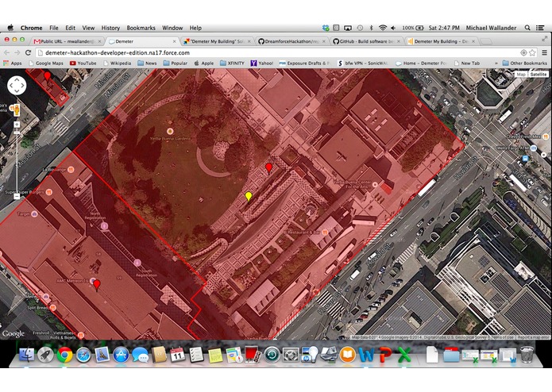Click the map zoom in plus button
The image size is (552, 392).
(x=17, y=125)
